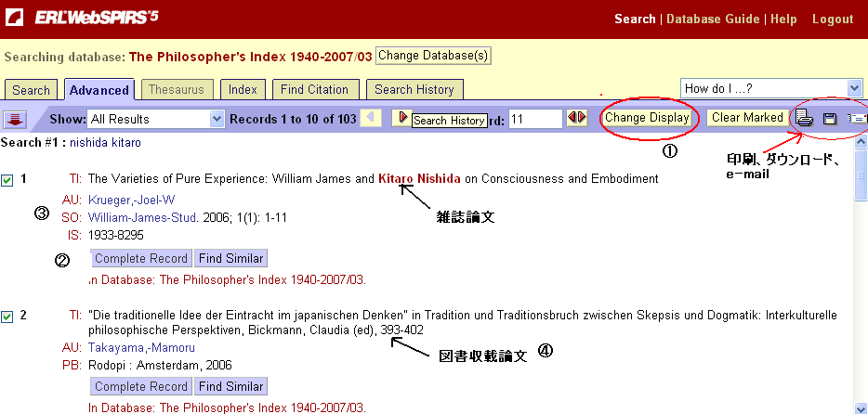This screenshot has width=868, height=414.
Task: Click the red down-arrow icon beside Show
Action: point(15,119)
